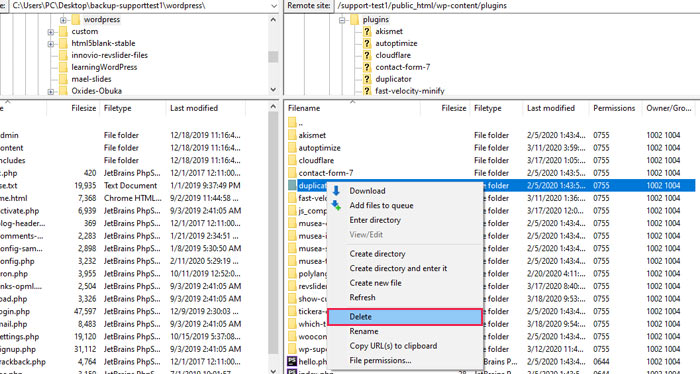Click the hello.php file icon

coord(292,362)
